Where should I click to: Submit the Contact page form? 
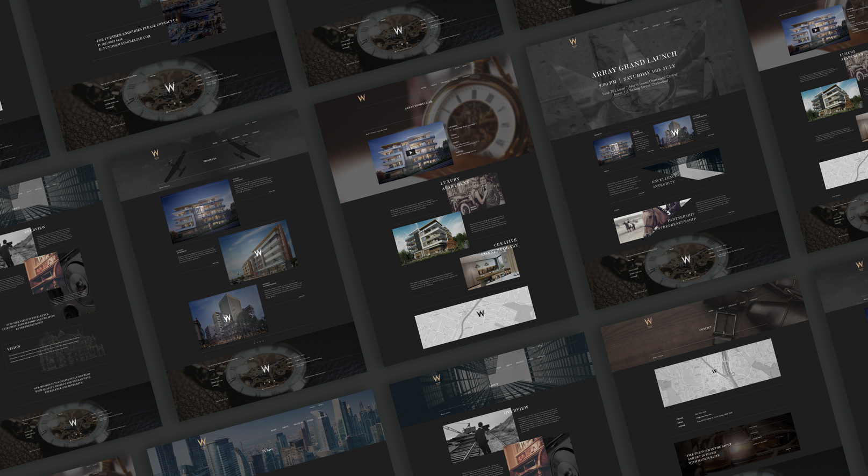coord(788,449)
